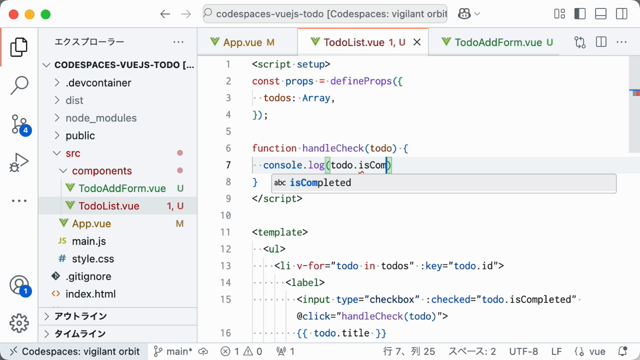
Task: Open the Search view icon
Action: click(x=19, y=85)
